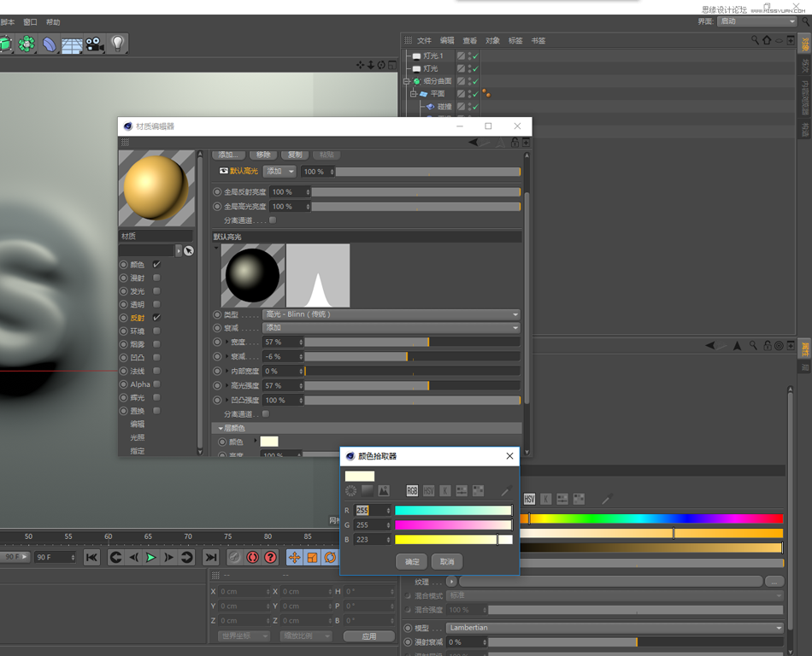The height and width of the screenshot is (656, 812).
Task: Click the blue deformer tool icon
Action: click(x=50, y=44)
